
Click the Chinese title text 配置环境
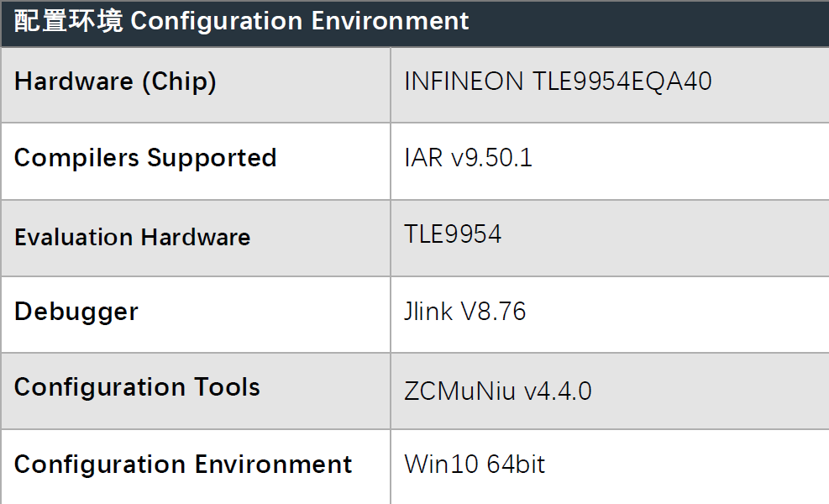pyautogui.click(x=69, y=22)
